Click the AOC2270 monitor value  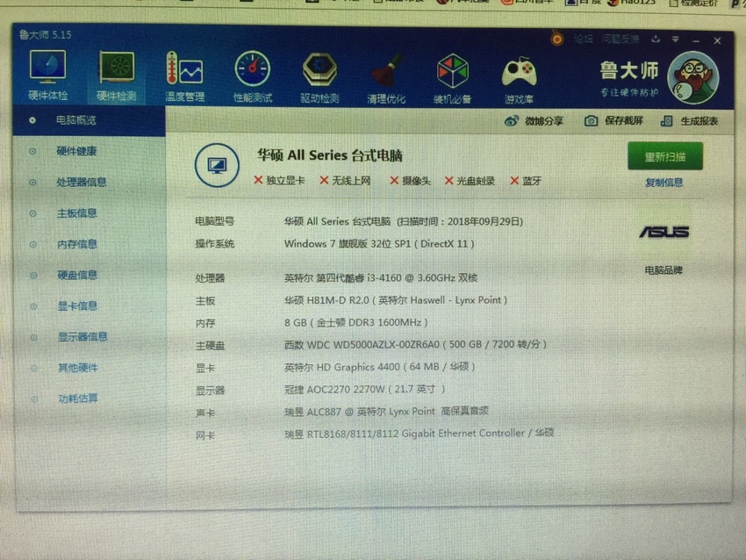[x=364, y=389]
